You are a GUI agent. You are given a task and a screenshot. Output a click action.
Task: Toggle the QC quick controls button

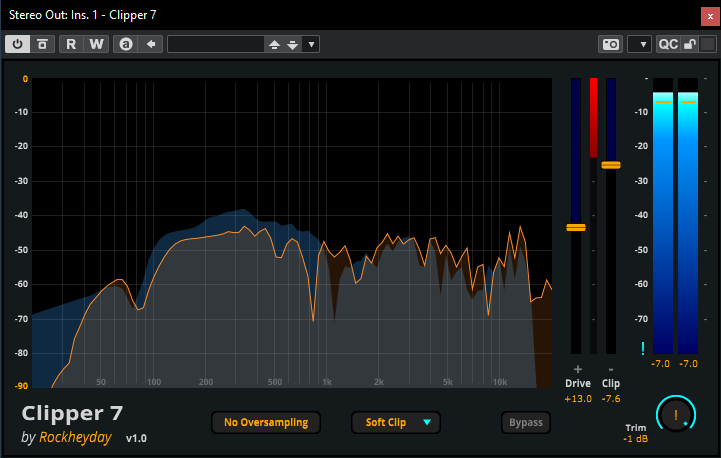click(668, 44)
